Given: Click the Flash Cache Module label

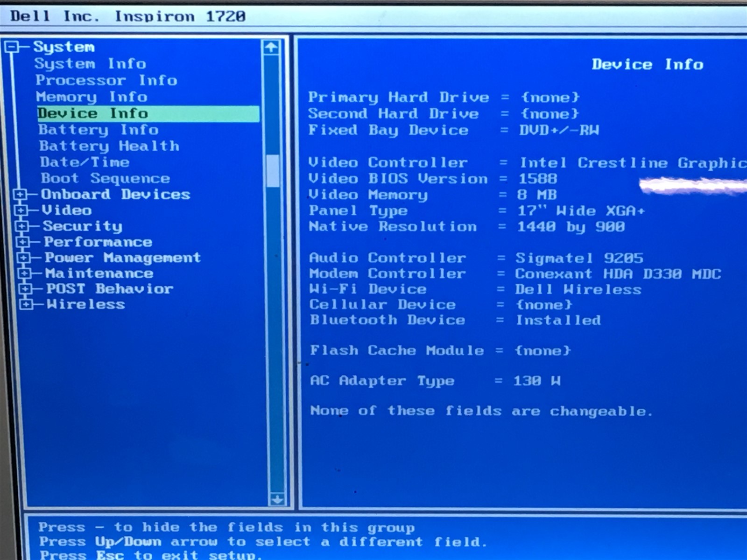Looking at the screenshot, I should pos(397,350).
